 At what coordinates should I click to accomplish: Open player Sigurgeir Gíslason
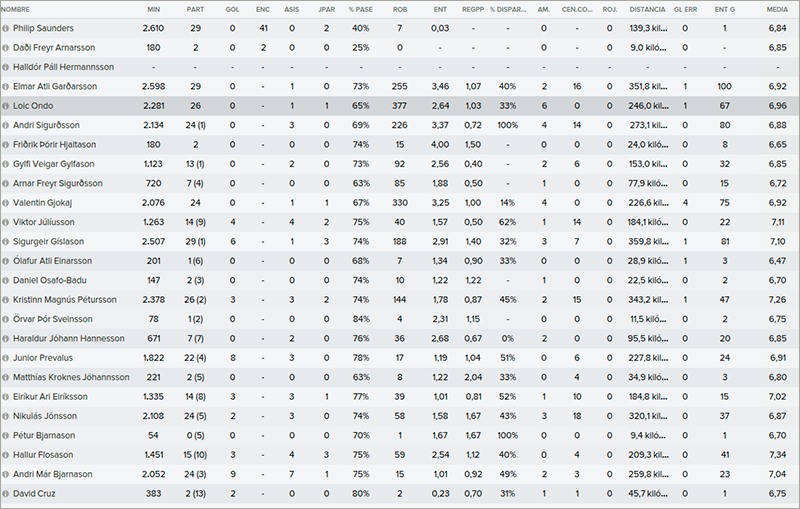click(x=48, y=242)
